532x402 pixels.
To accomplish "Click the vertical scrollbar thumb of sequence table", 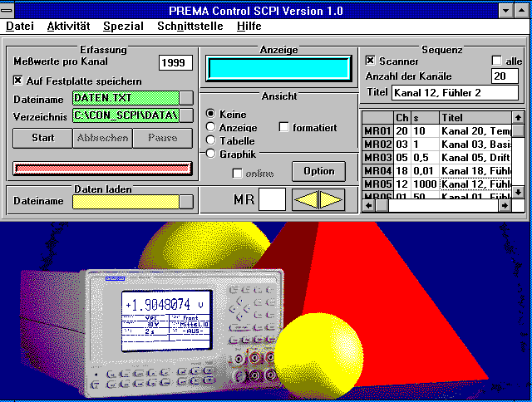I will pyautogui.click(x=518, y=130).
